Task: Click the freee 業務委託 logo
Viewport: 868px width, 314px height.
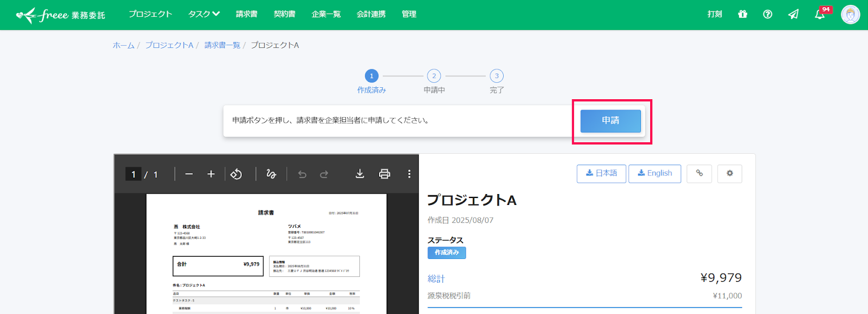Action: click(x=61, y=15)
